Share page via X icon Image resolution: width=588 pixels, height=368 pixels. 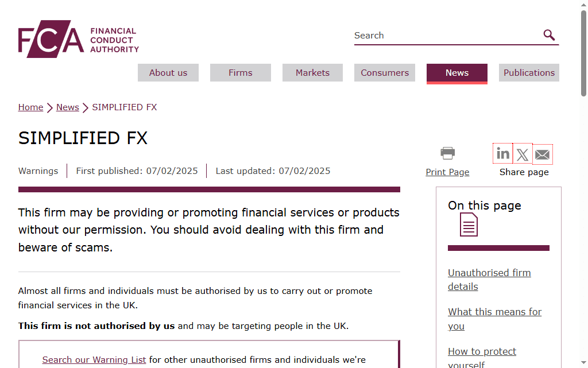coord(523,154)
